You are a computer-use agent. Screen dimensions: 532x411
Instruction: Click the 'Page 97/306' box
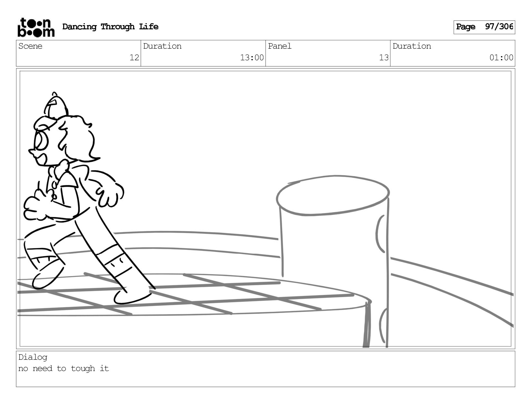[484, 27]
